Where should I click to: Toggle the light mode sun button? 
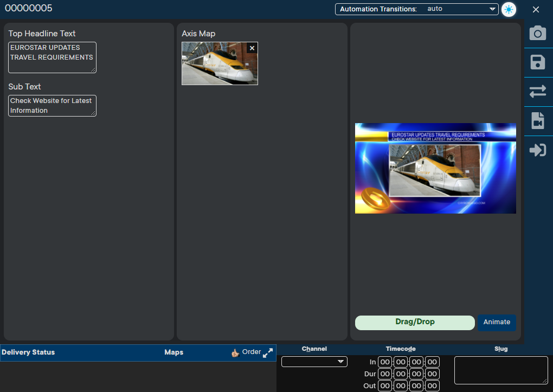pos(509,10)
